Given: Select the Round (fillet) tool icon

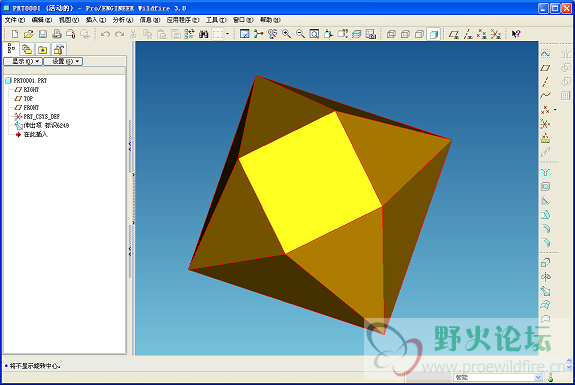Looking at the screenshot, I should click(545, 229).
